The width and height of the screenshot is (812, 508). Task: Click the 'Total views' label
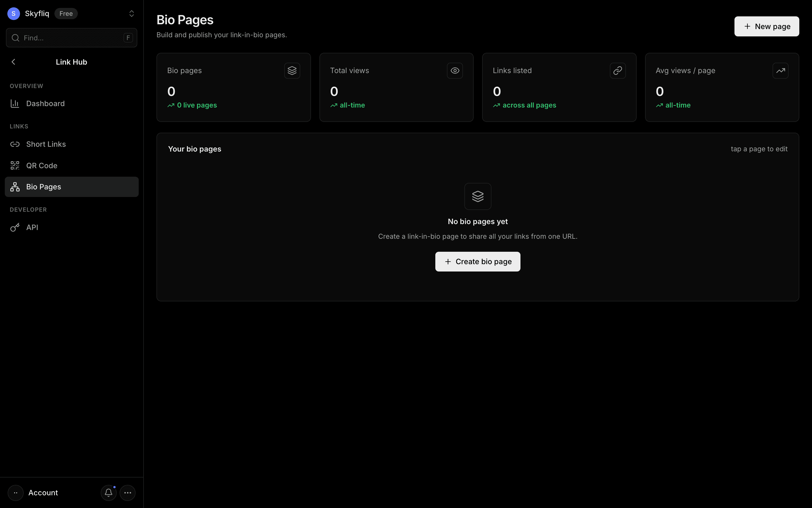click(x=349, y=71)
